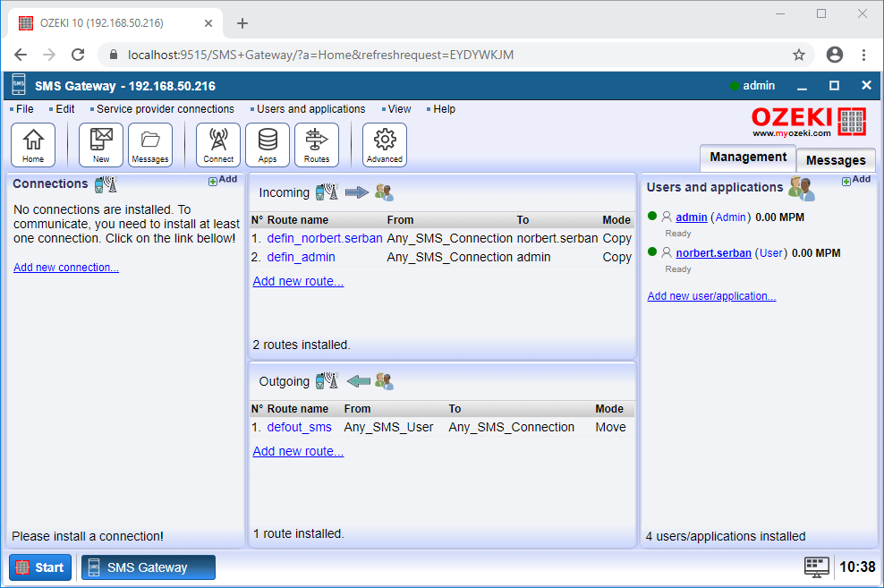The image size is (884, 588).
Task: Click the Outgoing green left arrow icon
Action: point(359,381)
